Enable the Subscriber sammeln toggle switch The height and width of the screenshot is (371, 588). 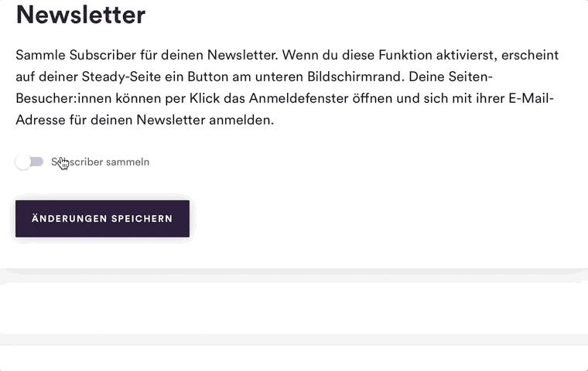point(29,162)
